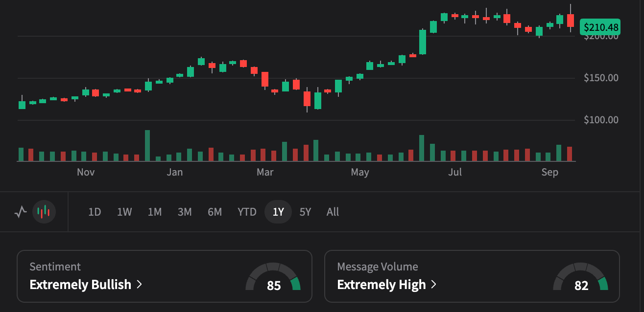Click the Jul label on time axis
Viewport: 644px width, 312px height.
point(455,172)
